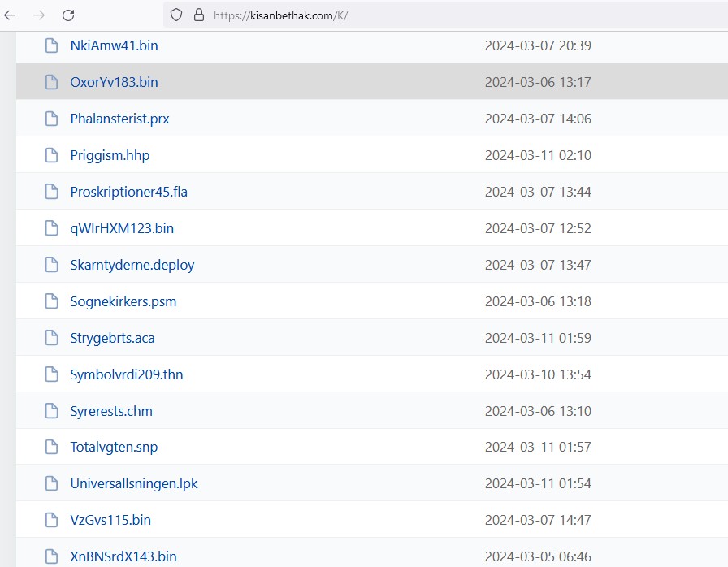
Task: Click the Universallsningen.lpk link
Action: coord(134,483)
